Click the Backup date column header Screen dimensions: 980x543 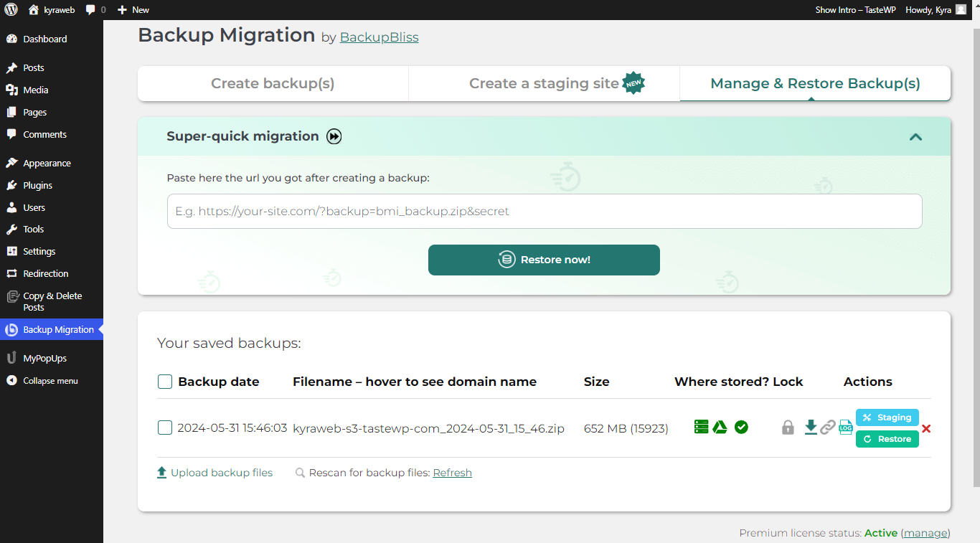pos(219,382)
